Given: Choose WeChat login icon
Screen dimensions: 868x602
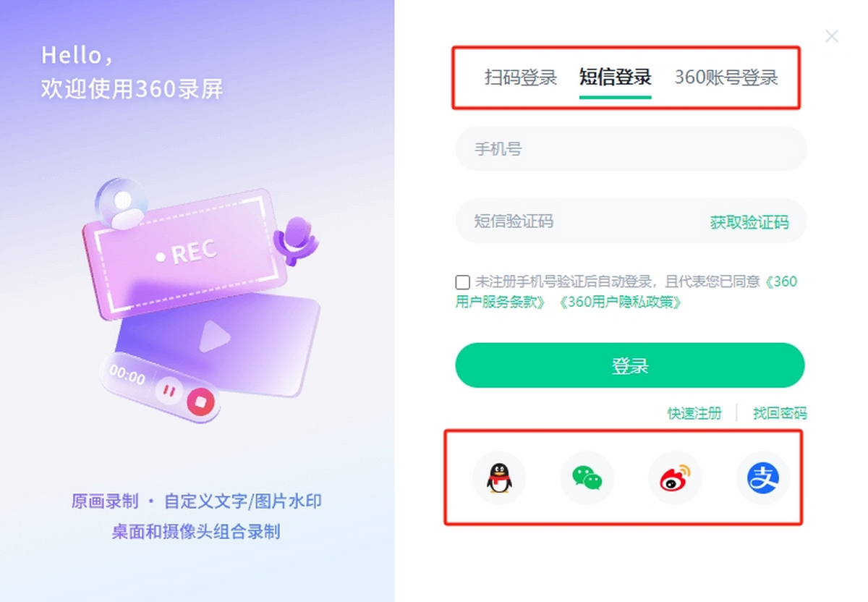Looking at the screenshot, I should point(587,478).
